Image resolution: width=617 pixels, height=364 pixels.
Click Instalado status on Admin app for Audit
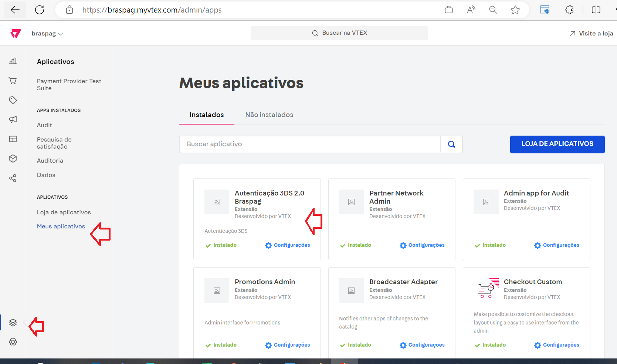tap(490, 245)
